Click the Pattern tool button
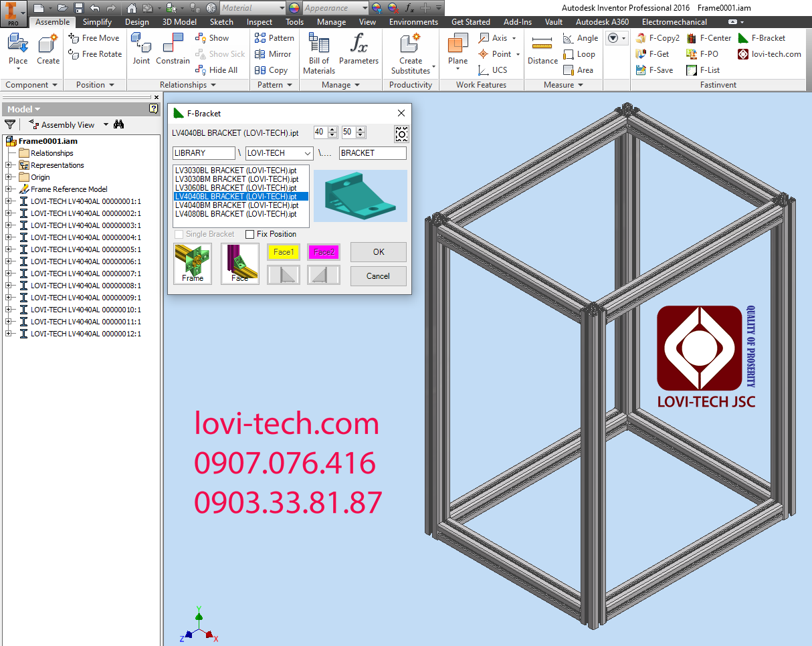This screenshot has width=812, height=646. pyautogui.click(x=274, y=38)
